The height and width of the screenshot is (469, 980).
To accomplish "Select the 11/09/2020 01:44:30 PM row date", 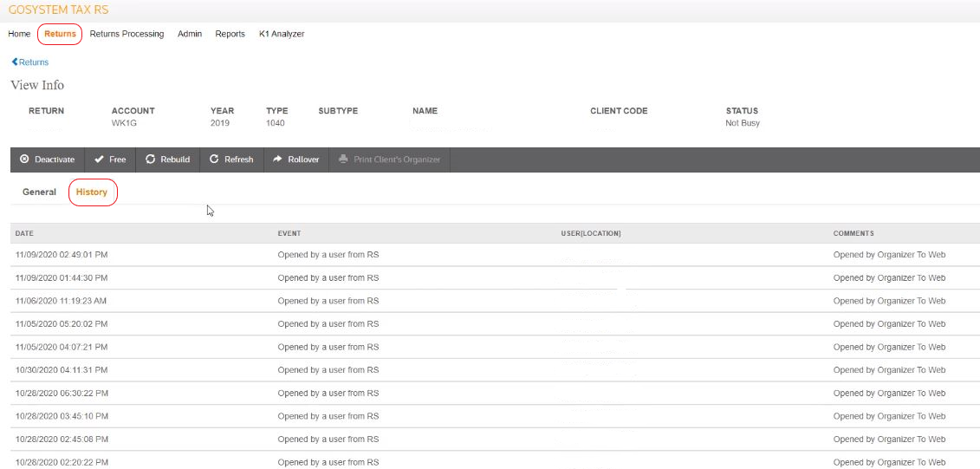I will 62,277.
